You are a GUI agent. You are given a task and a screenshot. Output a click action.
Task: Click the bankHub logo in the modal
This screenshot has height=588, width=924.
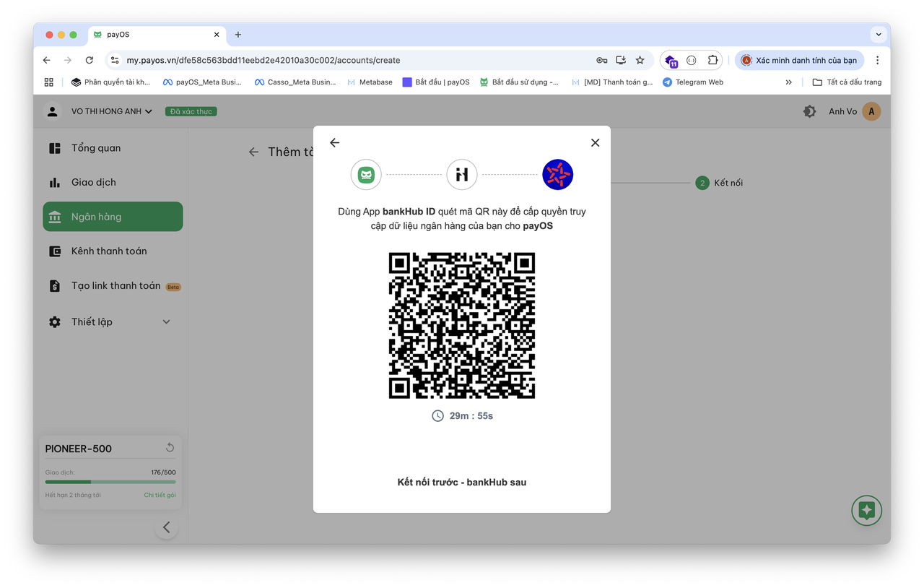pos(462,175)
